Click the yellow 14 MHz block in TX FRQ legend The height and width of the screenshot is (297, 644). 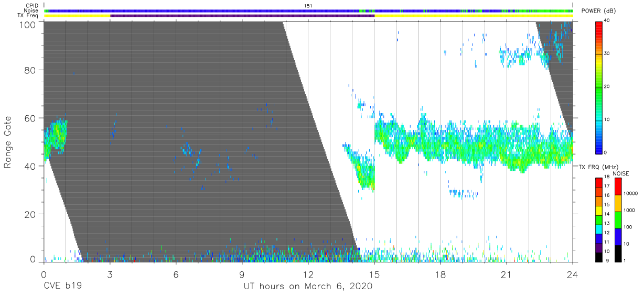click(x=599, y=211)
